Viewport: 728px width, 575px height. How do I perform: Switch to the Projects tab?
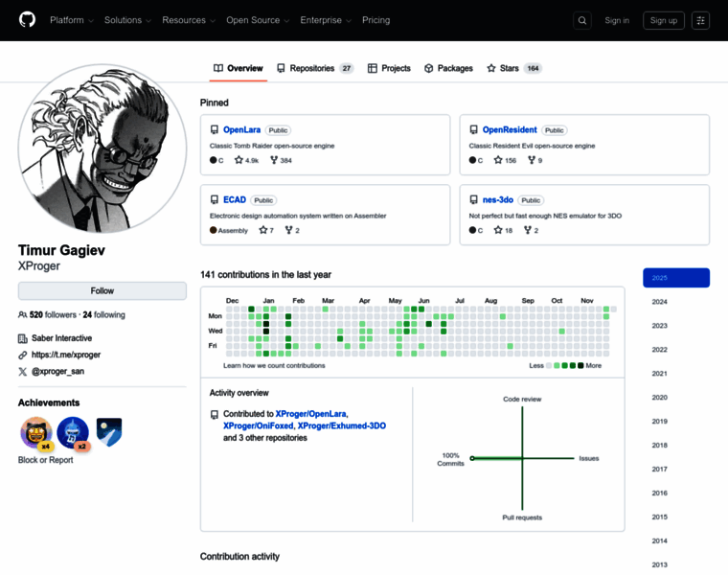click(389, 68)
